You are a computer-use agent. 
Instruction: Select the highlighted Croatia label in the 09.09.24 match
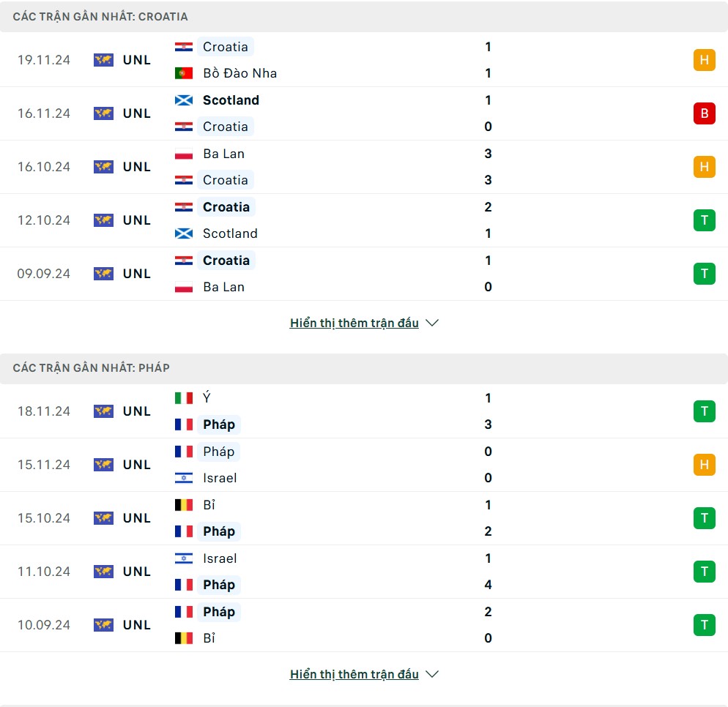(x=226, y=261)
